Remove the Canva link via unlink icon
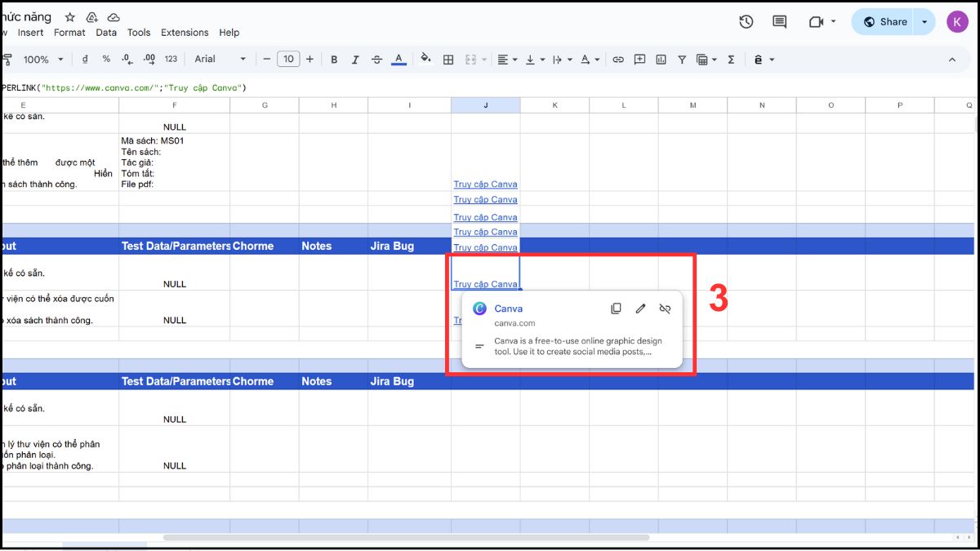This screenshot has height=551, width=980. coord(665,309)
